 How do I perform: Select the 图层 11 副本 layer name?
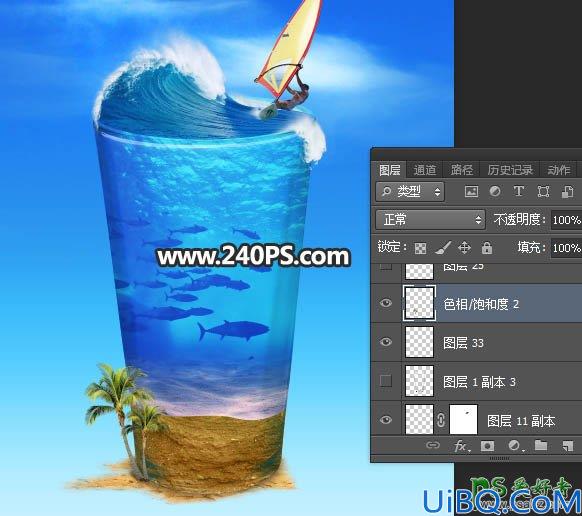pos(521,421)
